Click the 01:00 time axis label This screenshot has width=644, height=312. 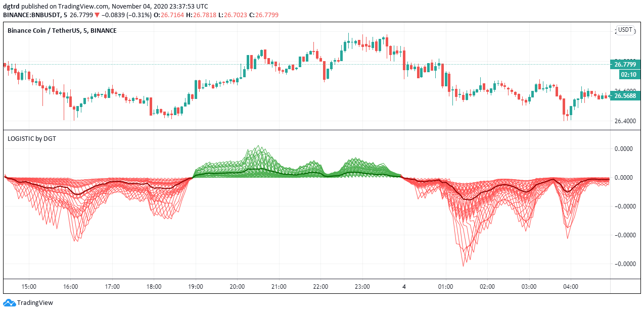(x=445, y=286)
